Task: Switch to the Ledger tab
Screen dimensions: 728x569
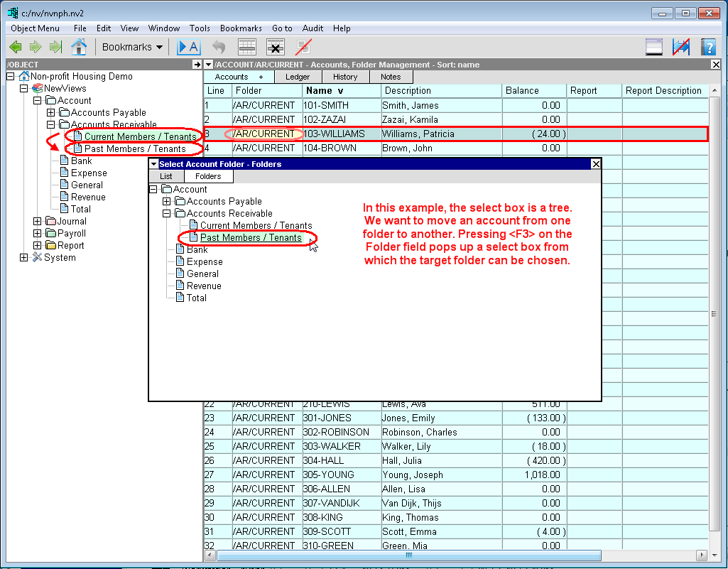Action: [298, 77]
